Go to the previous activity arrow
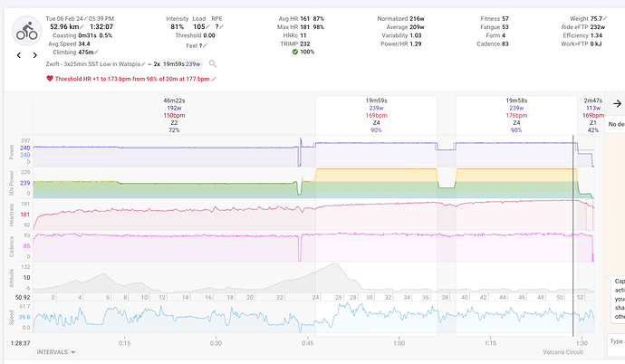 (19, 55)
